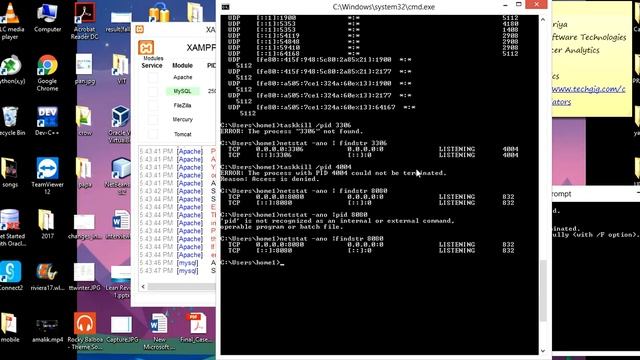The image size is (640, 360).
Task: Click the cmd.exe title bar icon
Action: point(225,7)
